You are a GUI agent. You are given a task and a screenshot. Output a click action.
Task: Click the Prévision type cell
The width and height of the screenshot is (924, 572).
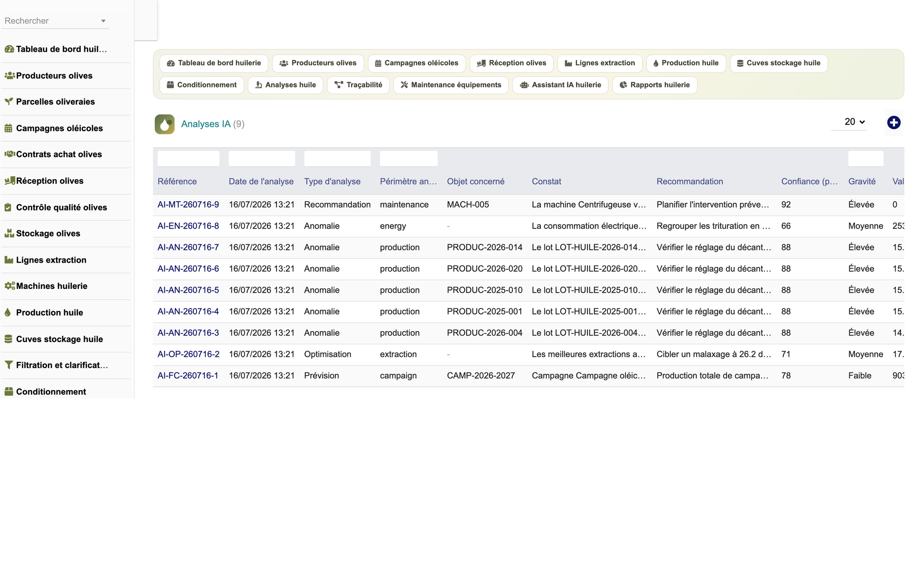[321, 376]
